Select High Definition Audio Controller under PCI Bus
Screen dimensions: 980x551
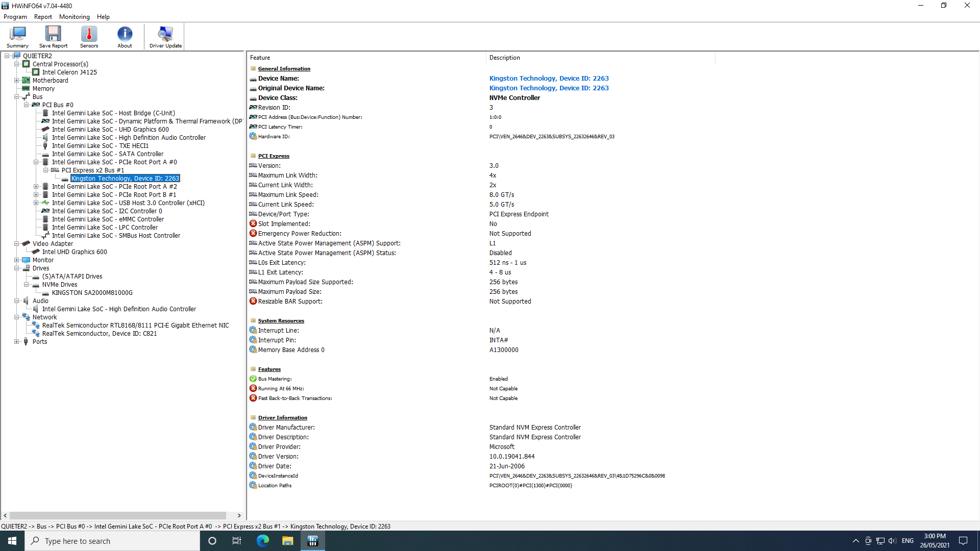(x=129, y=138)
